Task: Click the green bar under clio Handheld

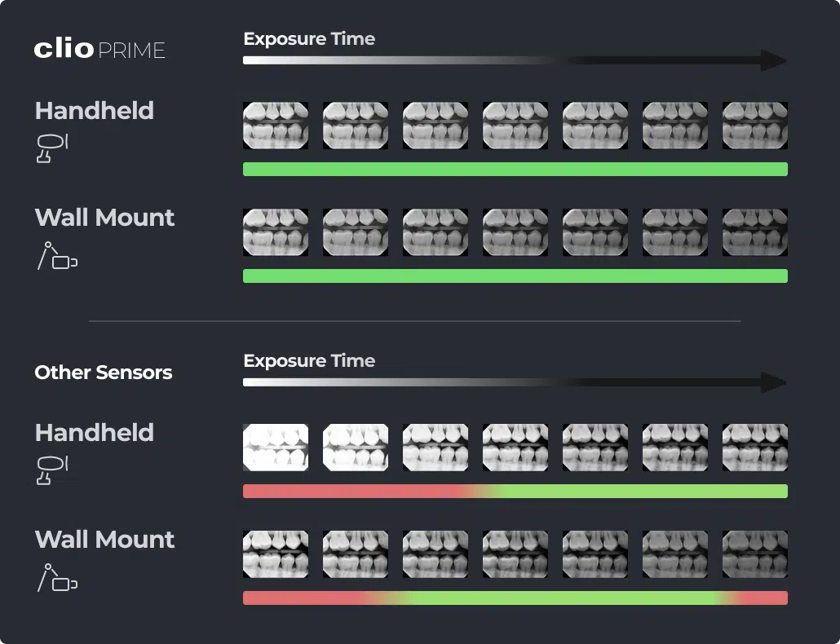Action: pos(515,170)
